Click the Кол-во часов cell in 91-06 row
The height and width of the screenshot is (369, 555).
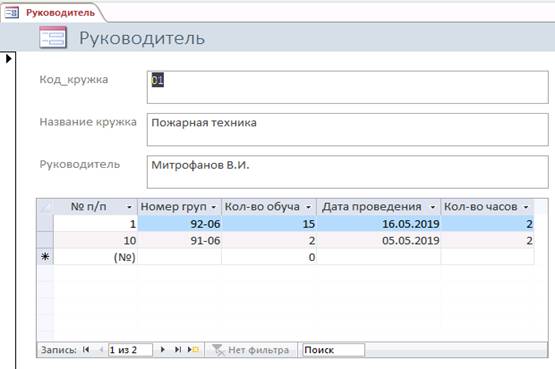coord(487,241)
